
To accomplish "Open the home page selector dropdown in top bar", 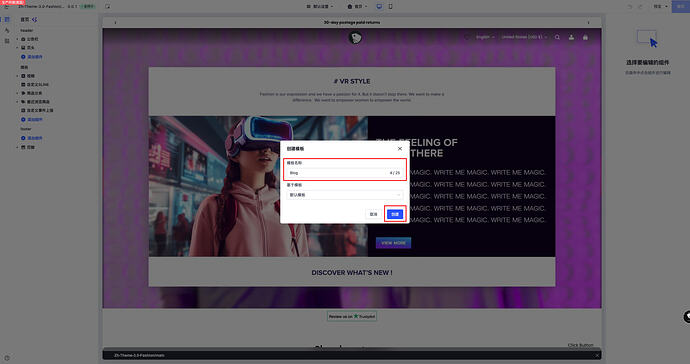I will (357, 7).
